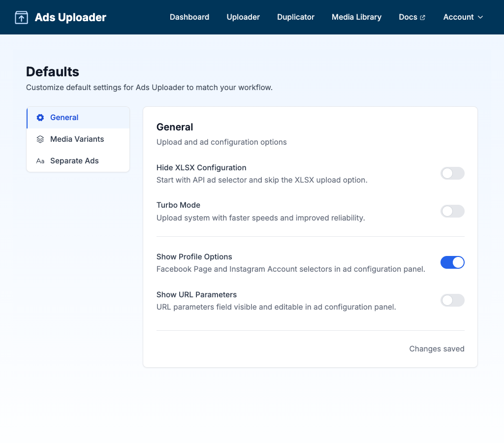Screen dimensions: 504x443
Task: Open the Duplicator page
Action: [295, 17]
